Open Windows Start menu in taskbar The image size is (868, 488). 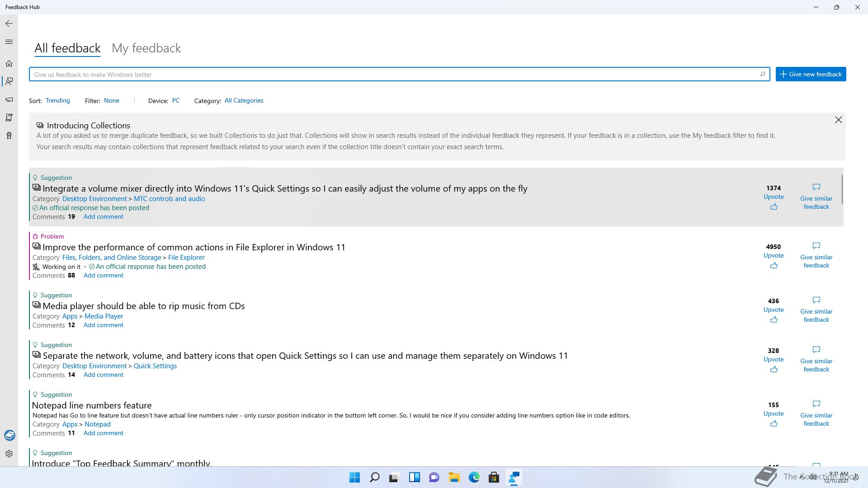click(x=354, y=477)
